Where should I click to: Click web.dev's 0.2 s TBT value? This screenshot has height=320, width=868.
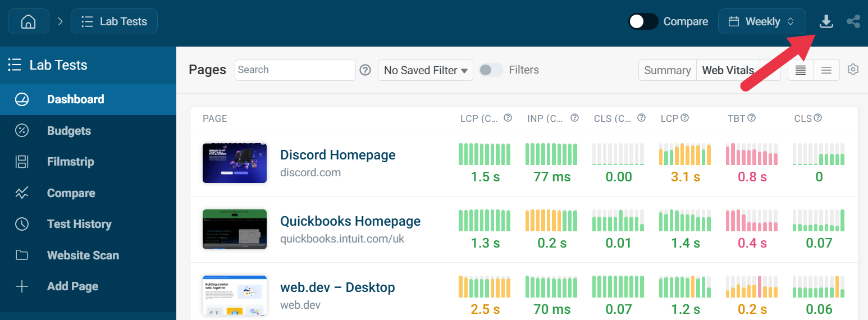tap(752, 309)
